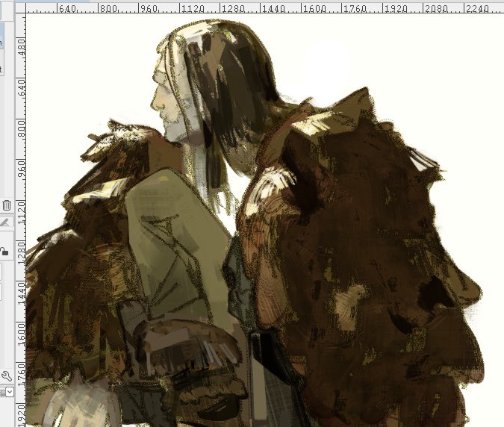Click the 480 mark on vertical ruler

coord(21,47)
